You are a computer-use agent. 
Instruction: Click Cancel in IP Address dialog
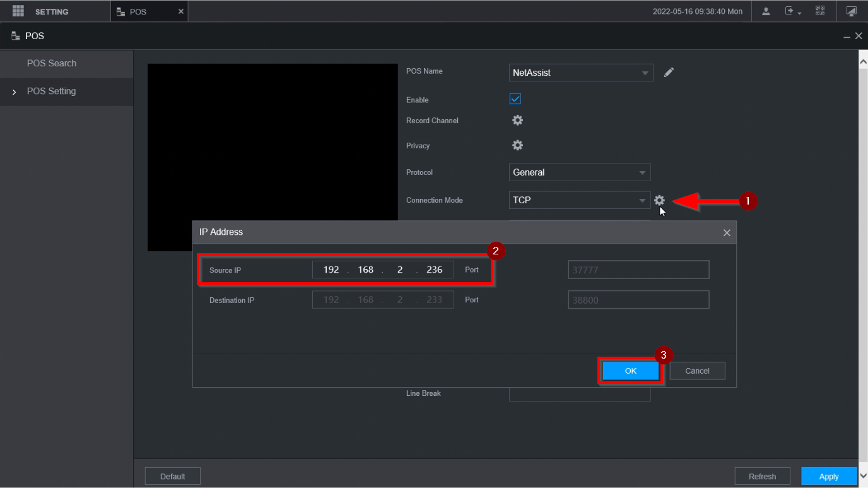click(x=697, y=371)
